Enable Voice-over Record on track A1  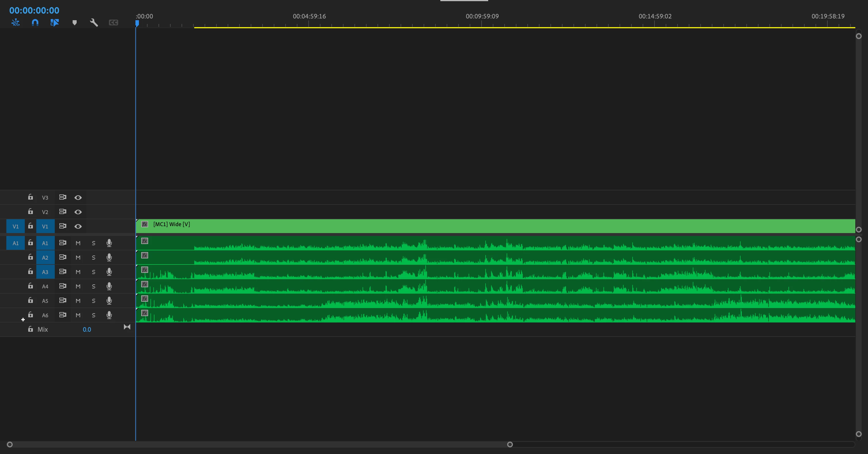point(109,243)
